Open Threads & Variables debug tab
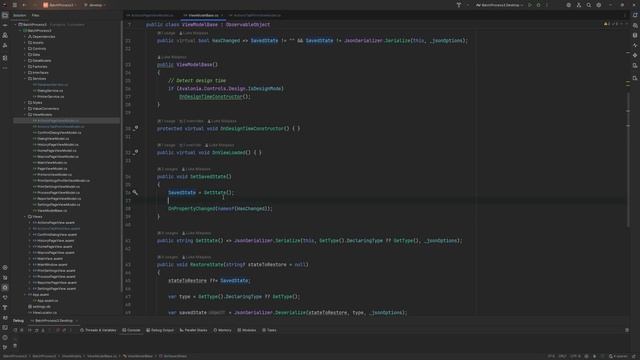Image resolution: width=640 pixels, height=360 pixels. click(x=98, y=330)
